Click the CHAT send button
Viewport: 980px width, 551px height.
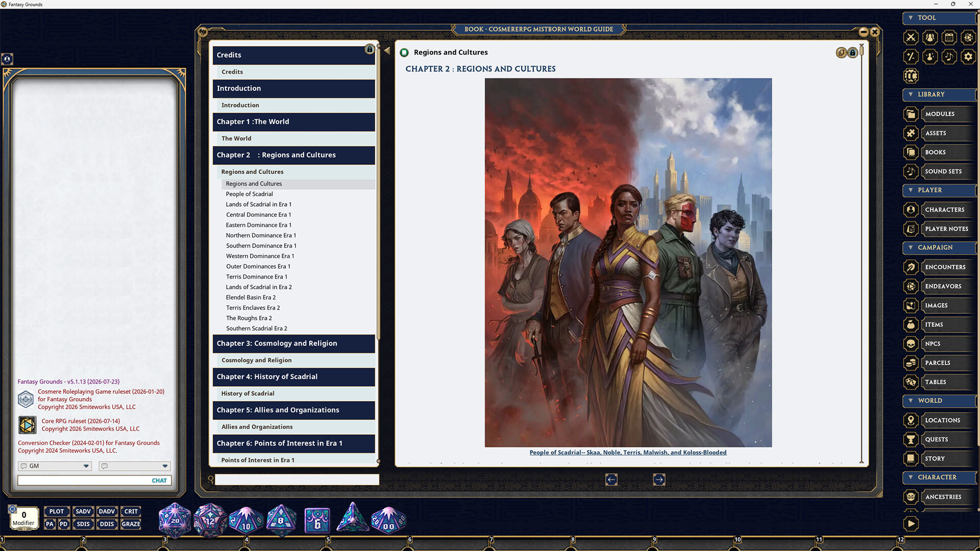click(159, 481)
